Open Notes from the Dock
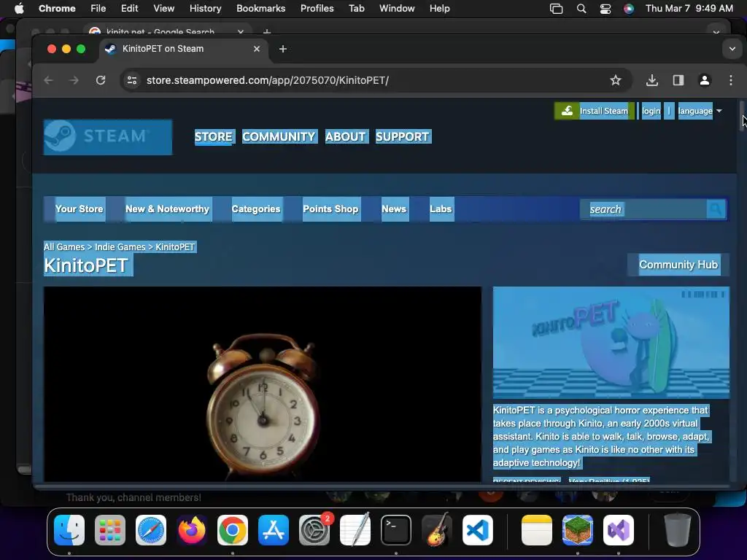The image size is (747, 560). pyautogui.click(x=537, y=530)
